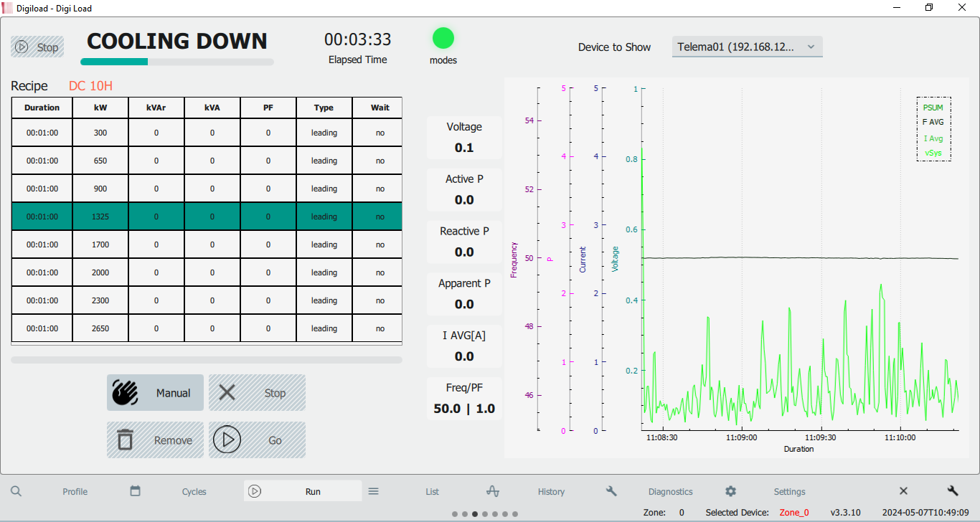The image size is (980, 522).
Task: Click the horizontal scrollbar under recipe table
Action: click(207, 360)
